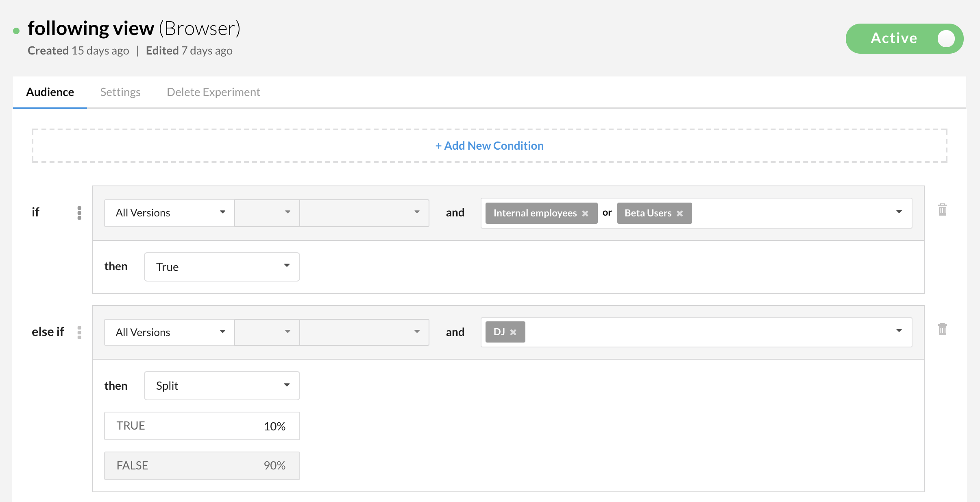The image size is (980, 502).
Task: Click '+ Add New Condition' link
Action: coord(489,146)
